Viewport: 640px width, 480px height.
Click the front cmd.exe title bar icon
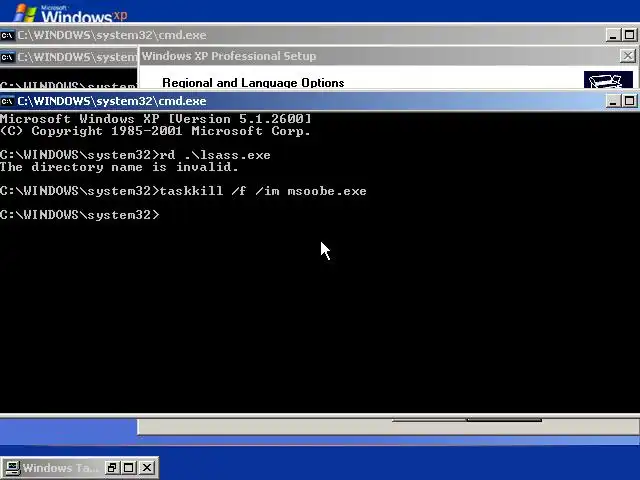click(7, 101)
